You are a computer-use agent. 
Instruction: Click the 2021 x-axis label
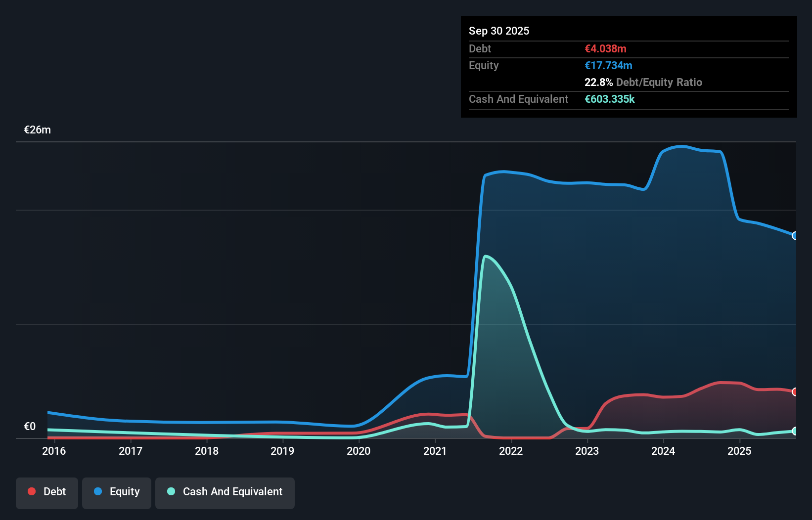click(x=435, y=451)
